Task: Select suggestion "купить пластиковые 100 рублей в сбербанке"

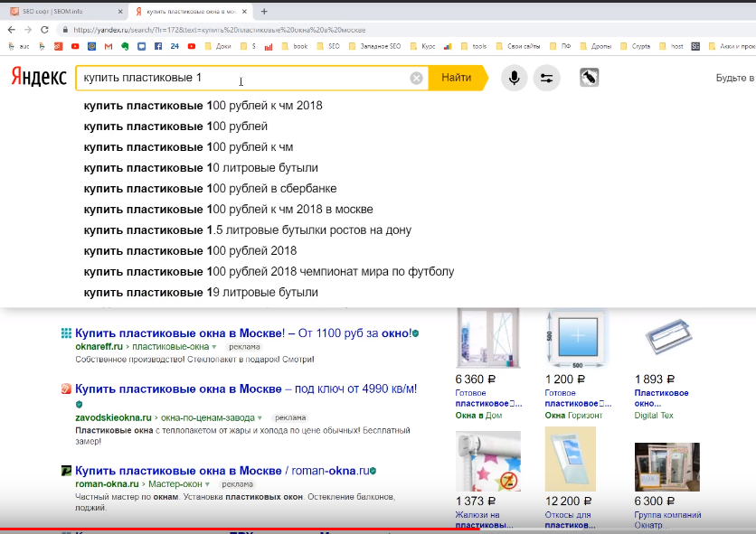Action: 210,189
